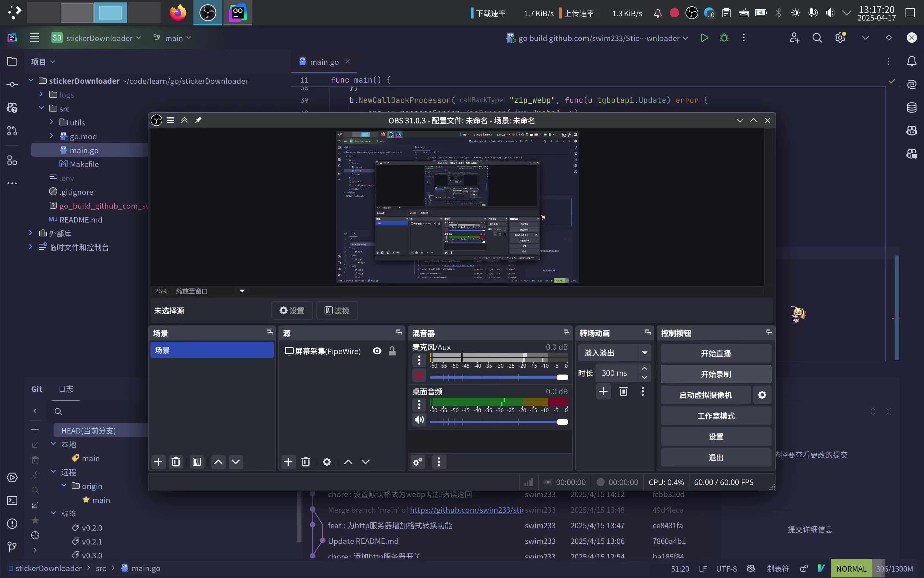Increase transition 时长 with up stepper
Screen dimensions: 924x578
click(x=644, y=368)
